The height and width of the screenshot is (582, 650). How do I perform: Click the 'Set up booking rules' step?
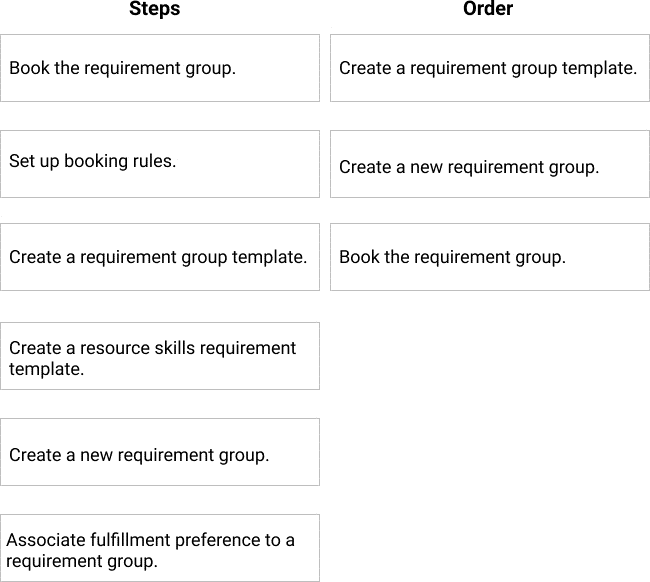click(x=160, y=163)
